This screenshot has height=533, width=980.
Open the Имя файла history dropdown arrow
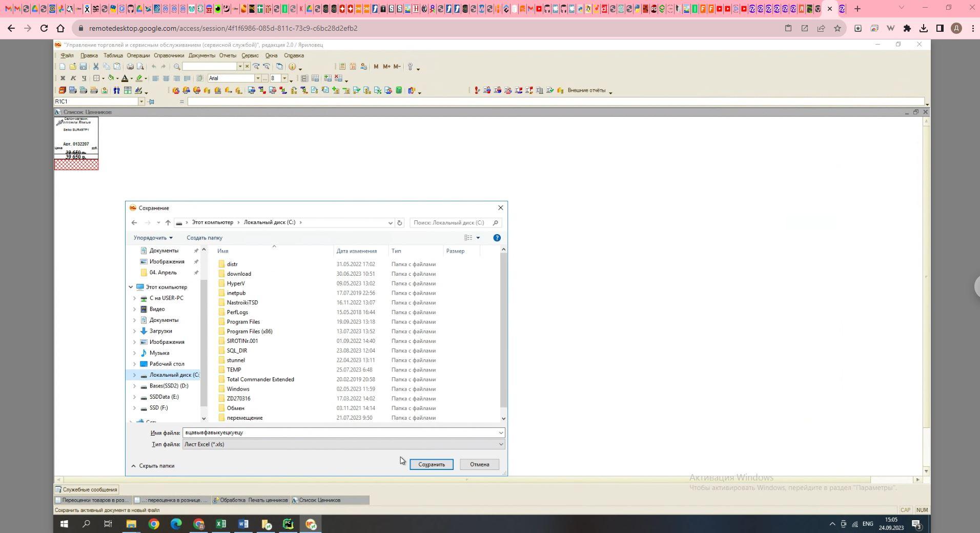(x=501, y=433)
